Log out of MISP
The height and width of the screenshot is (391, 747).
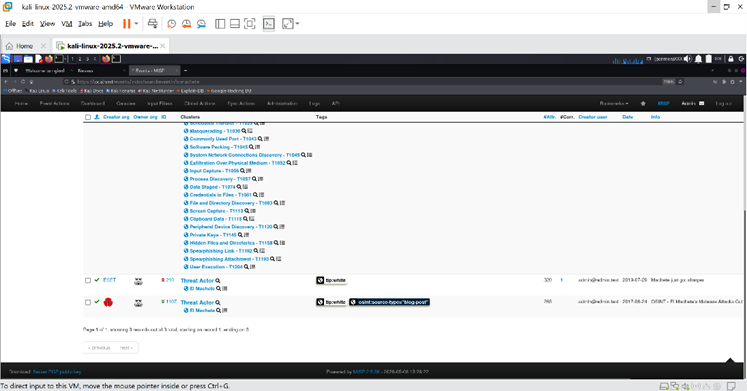pyautogui.click(x=723, y=103)
